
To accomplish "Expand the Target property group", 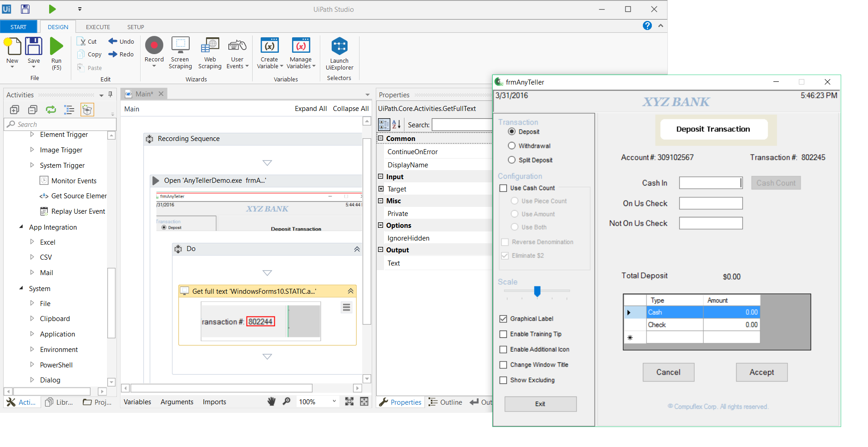I will coord(381,189).
